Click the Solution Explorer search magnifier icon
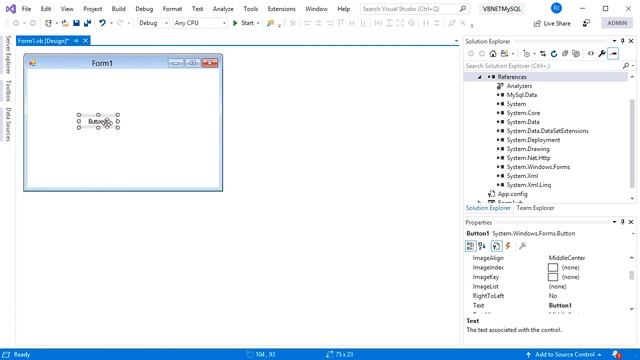Screen dimensions: 640x360 coord(626,66)
